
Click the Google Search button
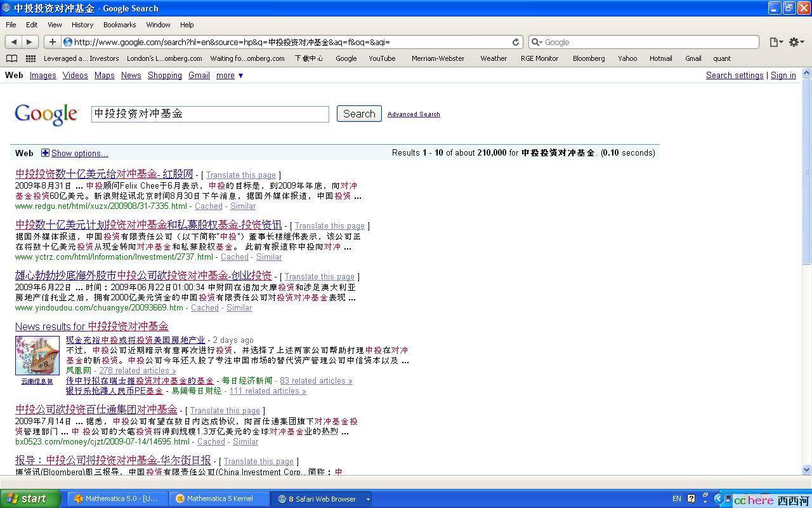coord(359,114)
